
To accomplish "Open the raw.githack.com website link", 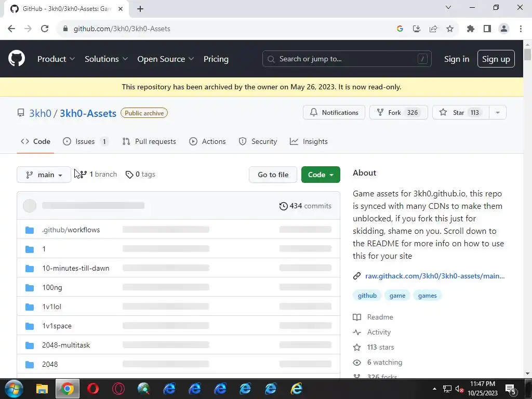I will pos(435,276).
